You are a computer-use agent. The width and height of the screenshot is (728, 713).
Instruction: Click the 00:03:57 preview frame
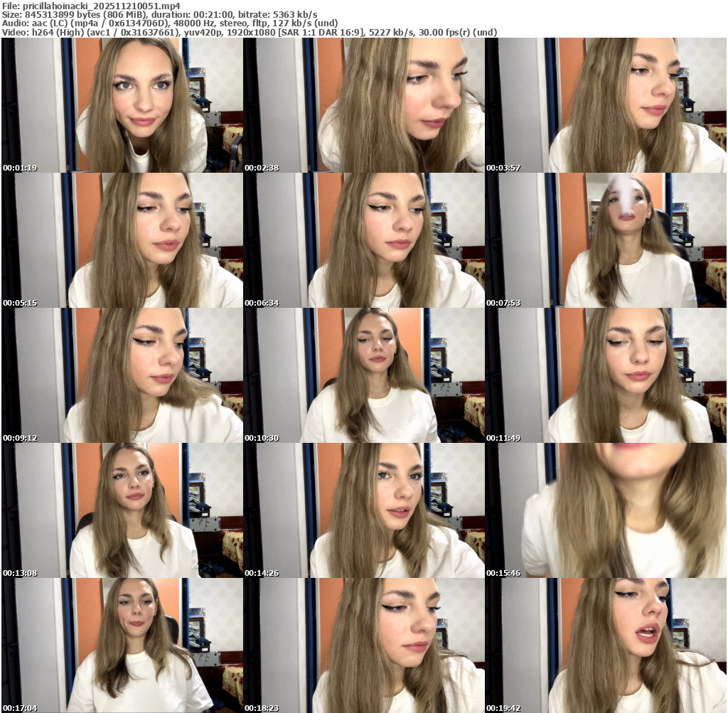(x=606, y=104)
